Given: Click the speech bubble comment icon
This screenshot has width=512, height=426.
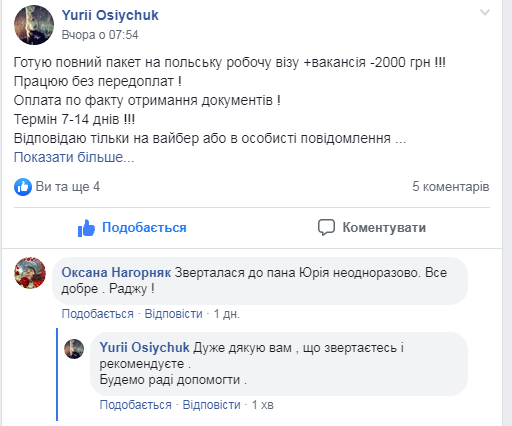Looking at the screenshot, I should 326,228.
